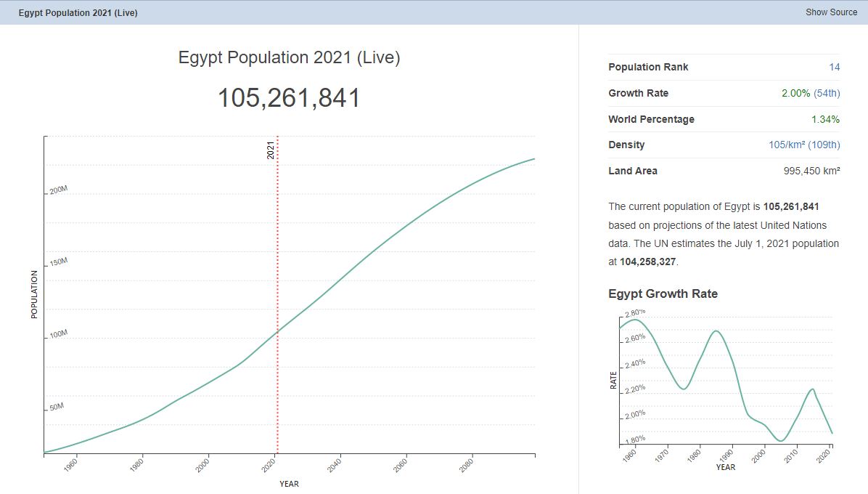Screen dimensions: 868x494
Task: Click the 1980 tick on population chart
Action: point(136,465)
